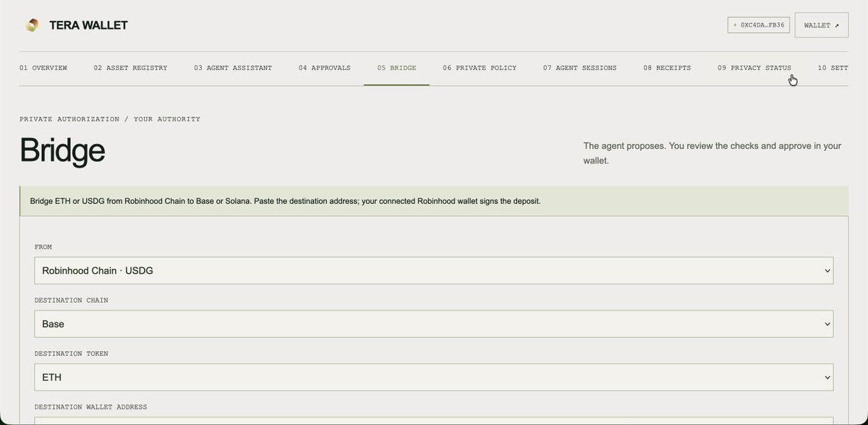
Task: Click the 'Destination Wallet Address' label
Action: 90,407
